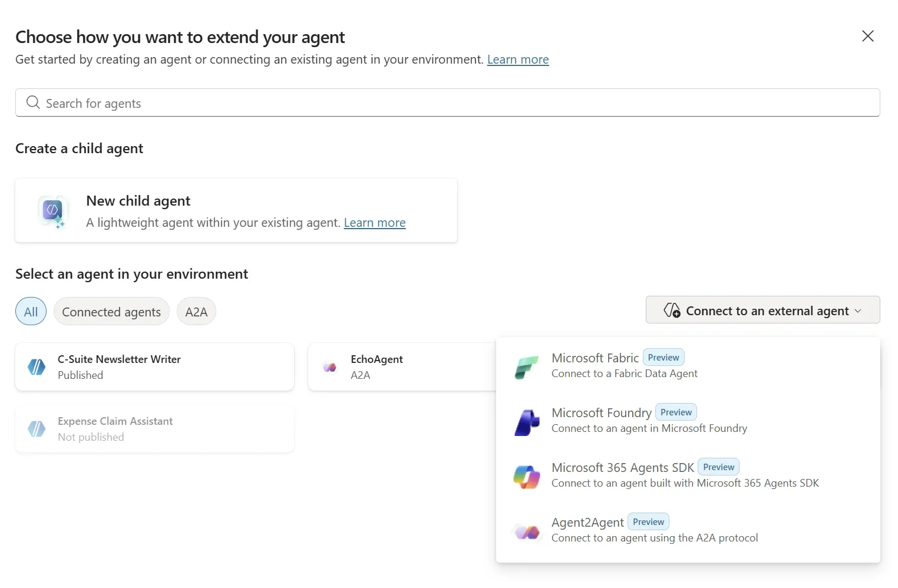
Task: Select the Expense Claim Assistant card
Action: click(x=154, y=428)
